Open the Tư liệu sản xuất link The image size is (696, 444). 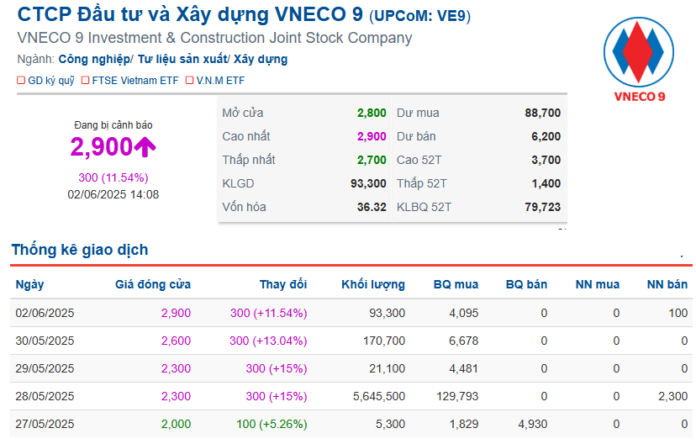182,59
